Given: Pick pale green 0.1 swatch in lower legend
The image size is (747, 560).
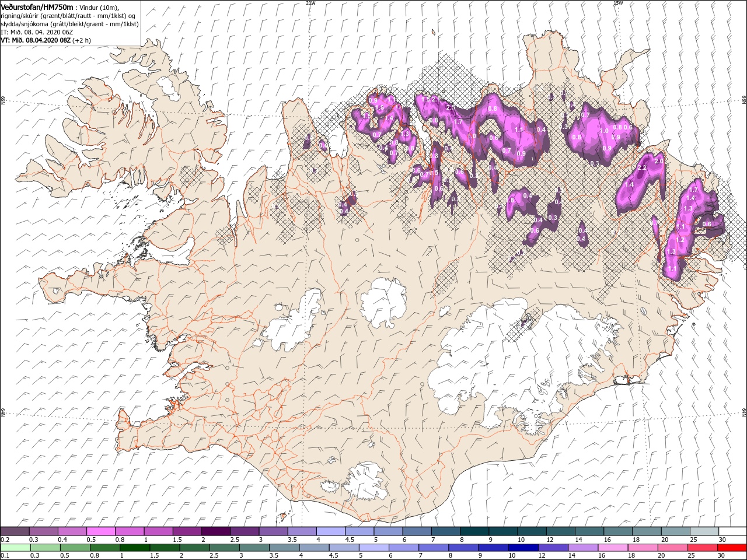Looking at the screenshot, I should click(15, 548).
